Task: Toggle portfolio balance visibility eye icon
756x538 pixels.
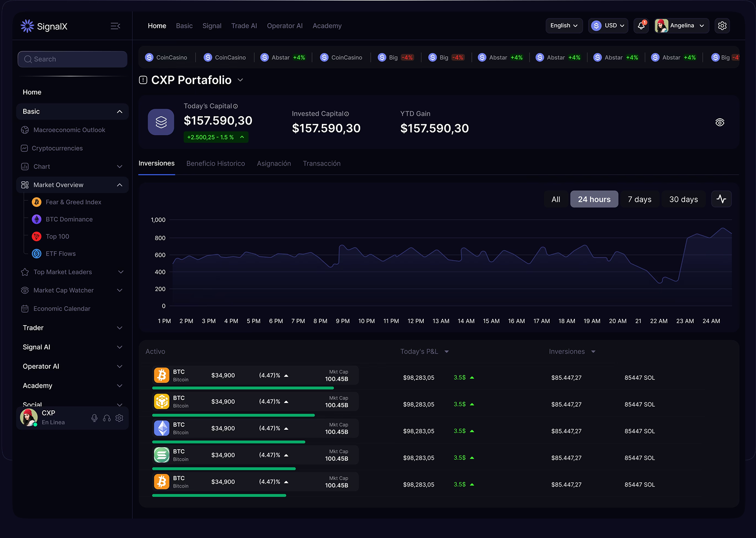Action: coord(720,122)
